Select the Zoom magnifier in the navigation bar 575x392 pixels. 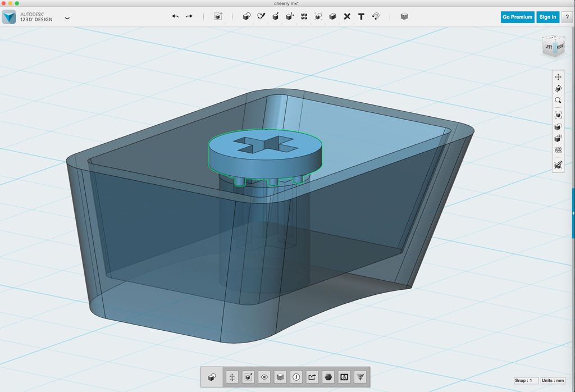(558, 100)
